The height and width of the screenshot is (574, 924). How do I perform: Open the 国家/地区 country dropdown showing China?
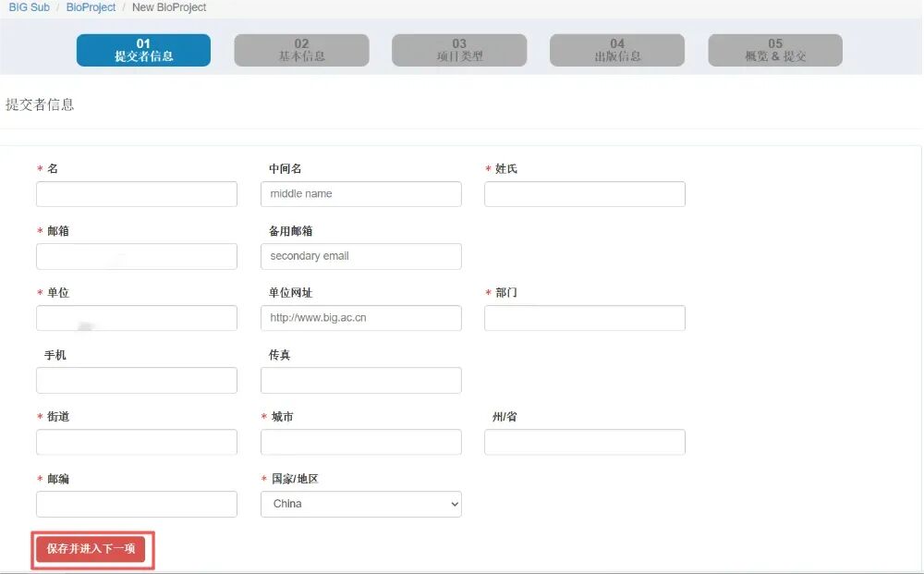click(360, 504)
